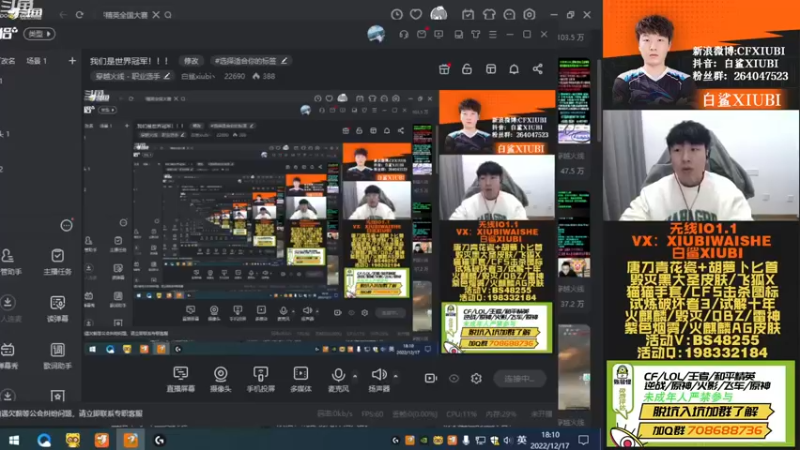Mute 扬声器 in the main bottom toolbar
This screenshot has width=800, height=450.
[379, 379]
